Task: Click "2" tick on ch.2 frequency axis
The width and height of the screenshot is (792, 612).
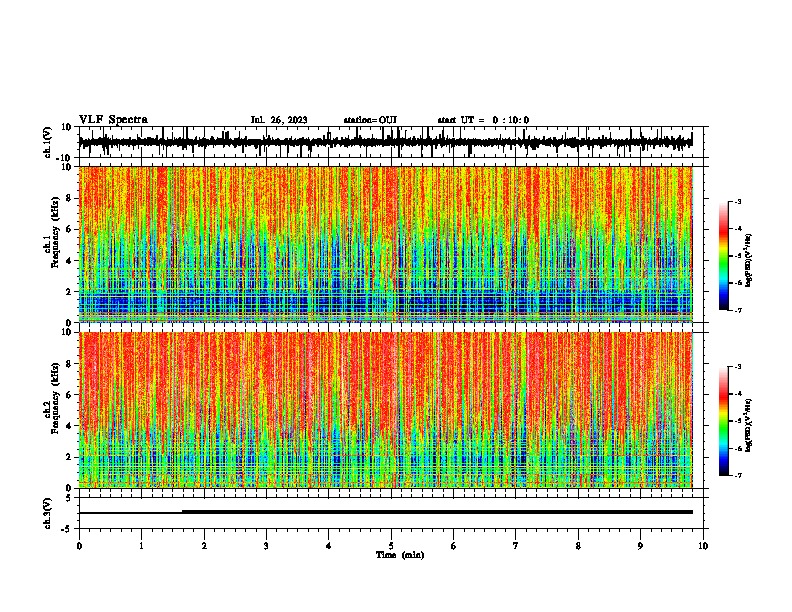Action: [69, 457]
